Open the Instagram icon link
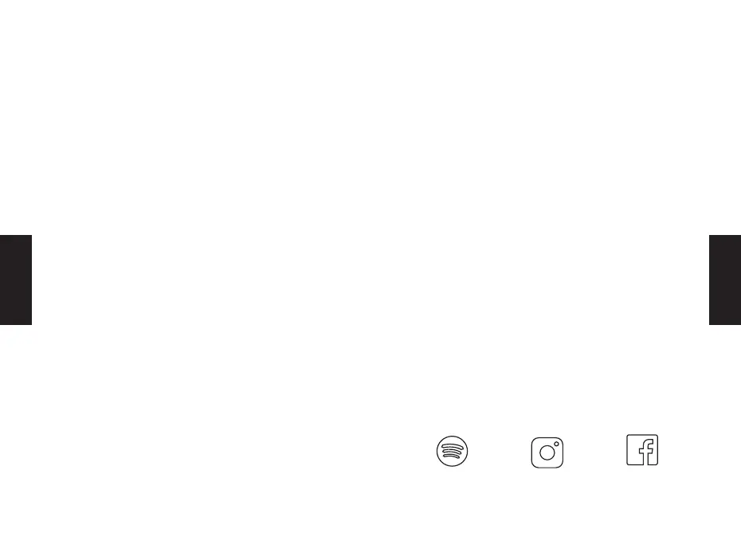Image resolution: width=741 pixels, height=560 pixels. tap(547, 452)
